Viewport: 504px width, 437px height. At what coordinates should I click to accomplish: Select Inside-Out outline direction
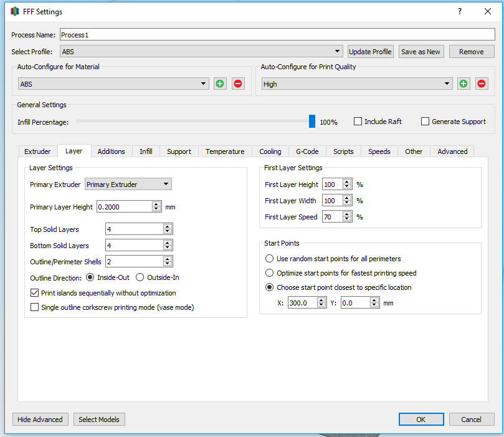(x=90, y=277)
